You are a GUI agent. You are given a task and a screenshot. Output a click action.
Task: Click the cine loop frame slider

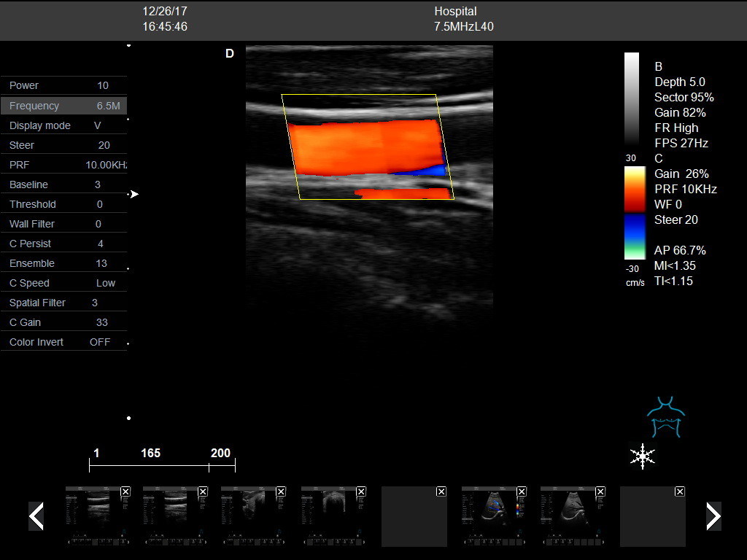162,466
